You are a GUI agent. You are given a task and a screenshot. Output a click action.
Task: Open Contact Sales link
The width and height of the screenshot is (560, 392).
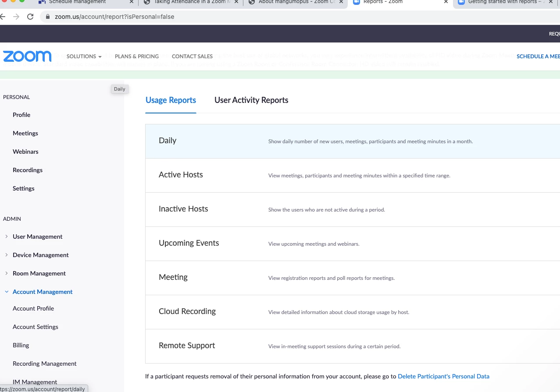point(192,56)
